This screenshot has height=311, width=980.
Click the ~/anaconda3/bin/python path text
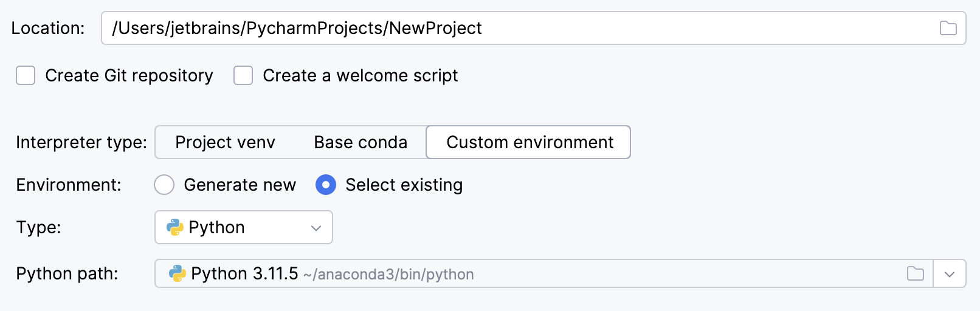point(388,275)
